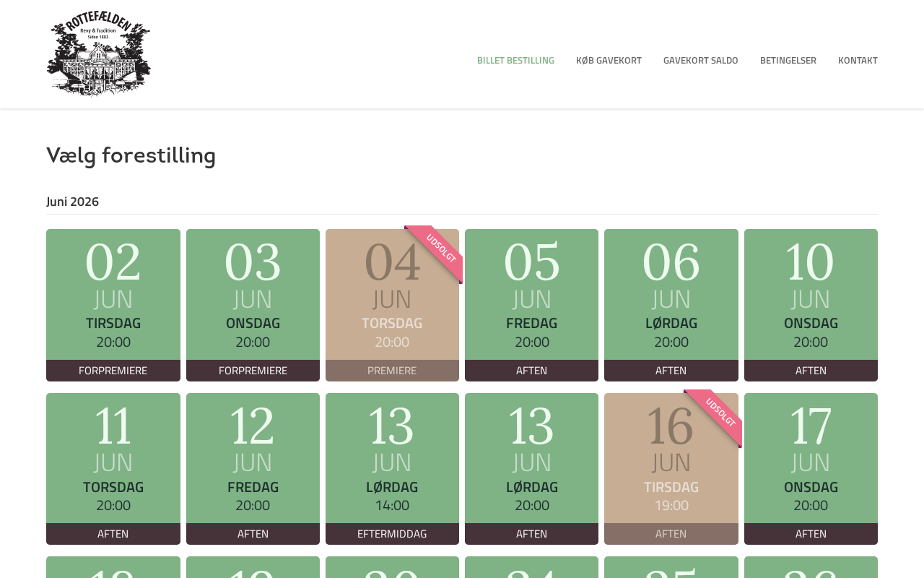Screen dimensions: 924x578
Task: Go to Køb Gavekort page
Action: tap(609, 60)
